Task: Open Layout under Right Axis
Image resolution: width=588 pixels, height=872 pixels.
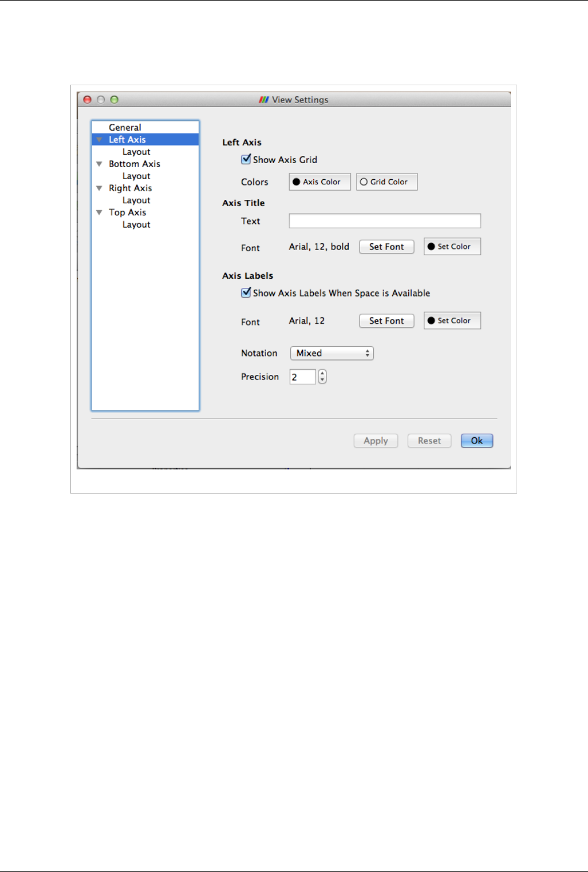Action: click(136, 200)
